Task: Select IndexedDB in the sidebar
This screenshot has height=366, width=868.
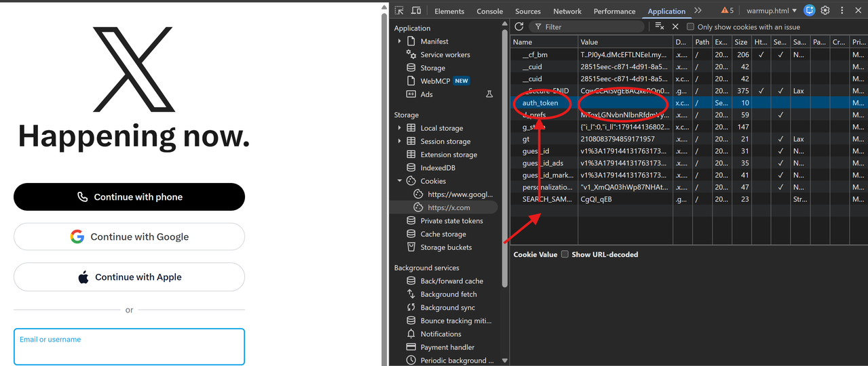Action: [438, 167]
